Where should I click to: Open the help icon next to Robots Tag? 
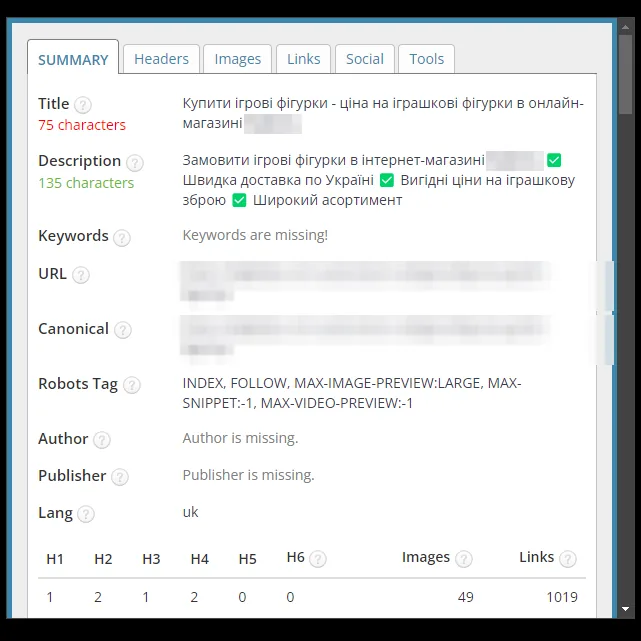click(132, 385)
